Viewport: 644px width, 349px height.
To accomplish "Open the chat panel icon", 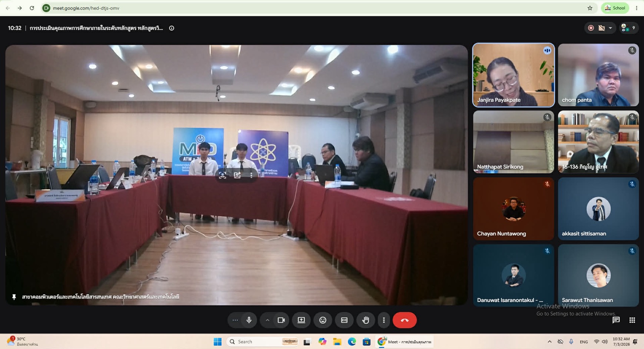I will tap(616, 320).
